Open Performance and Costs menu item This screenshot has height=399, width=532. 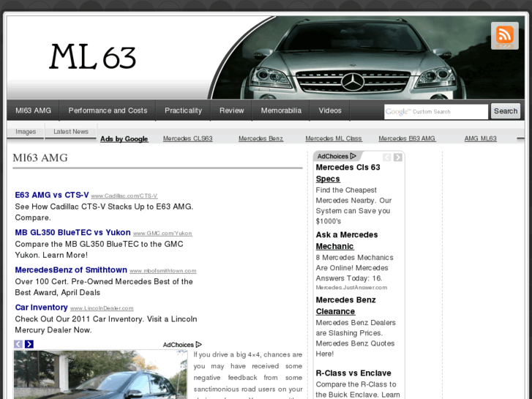click(108, 111)
